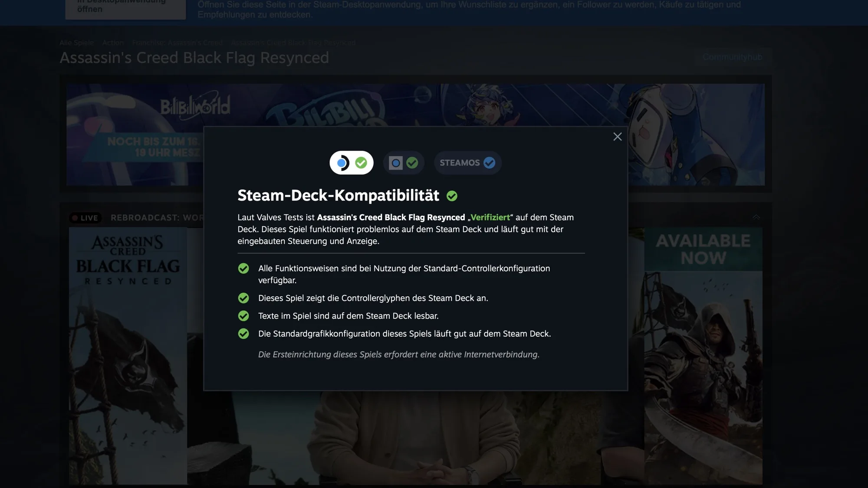Image resolution: width=868 pixels, height=488 pixels.
Task: Click the green verified badge beside the title
Action: click(452, 196)
